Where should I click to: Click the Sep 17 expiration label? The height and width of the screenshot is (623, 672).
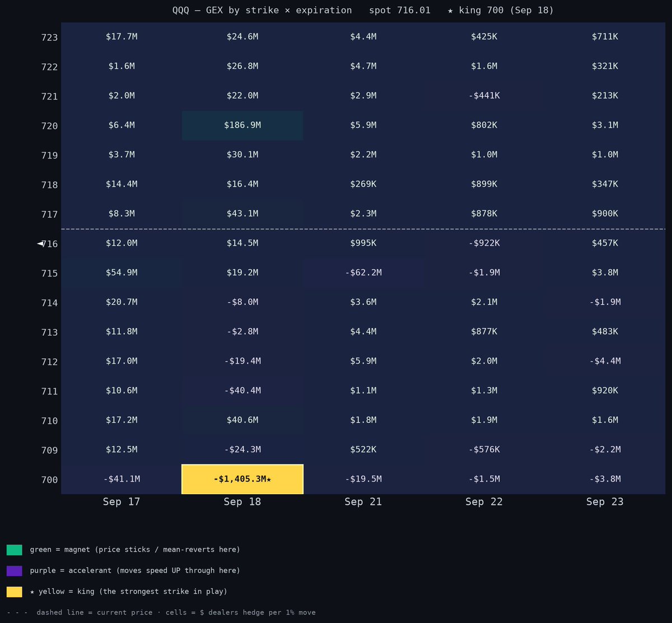(x=122, y=502)
